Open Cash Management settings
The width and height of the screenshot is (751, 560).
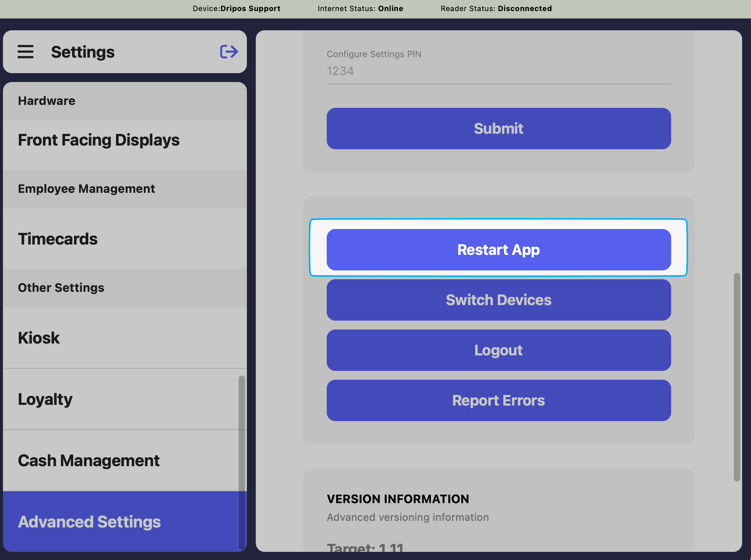tap(89, 461)
